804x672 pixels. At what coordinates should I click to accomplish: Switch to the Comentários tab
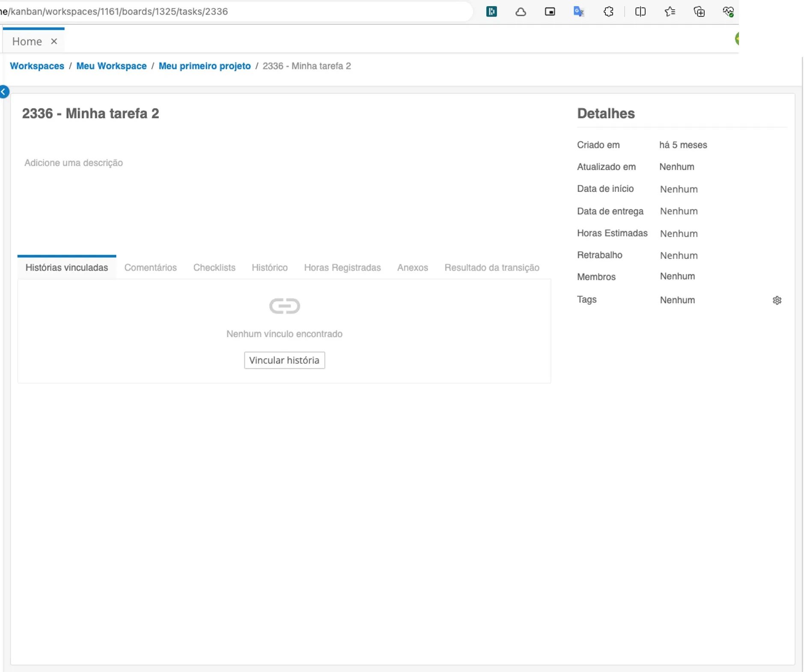[150, 268]
